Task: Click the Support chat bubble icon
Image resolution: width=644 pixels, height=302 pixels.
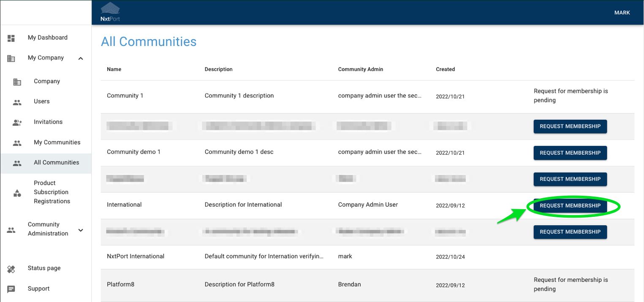Action: pyautogui.click(x=11, y=289)
